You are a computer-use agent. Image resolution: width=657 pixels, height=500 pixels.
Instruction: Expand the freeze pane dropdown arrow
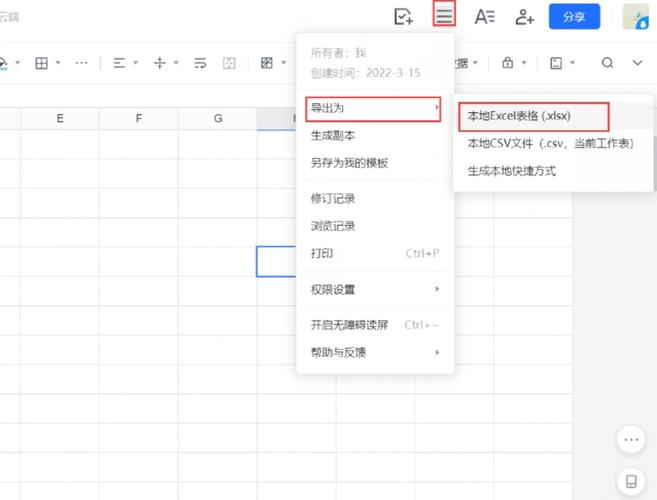[x=572, y=62]
